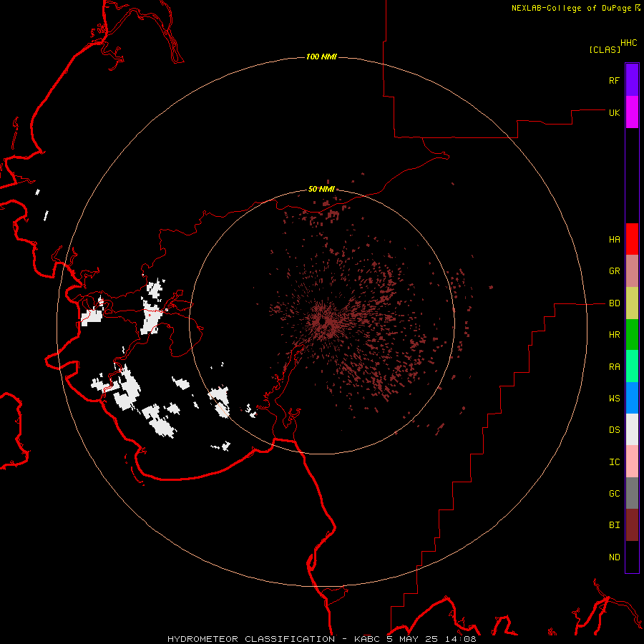Click the UK legend label
The height and width of the screenshot is (644, 644).
pos(614,112)
